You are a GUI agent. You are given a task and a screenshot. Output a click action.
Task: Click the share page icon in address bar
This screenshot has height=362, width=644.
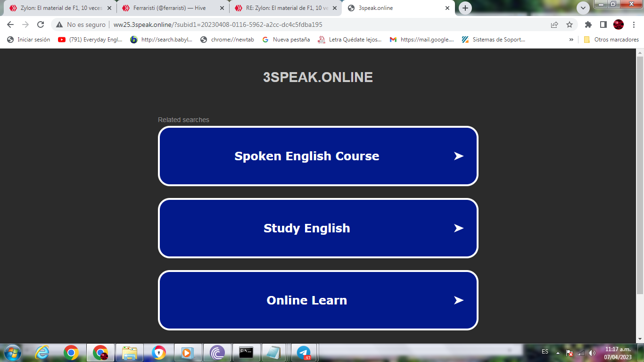(554, 25)
